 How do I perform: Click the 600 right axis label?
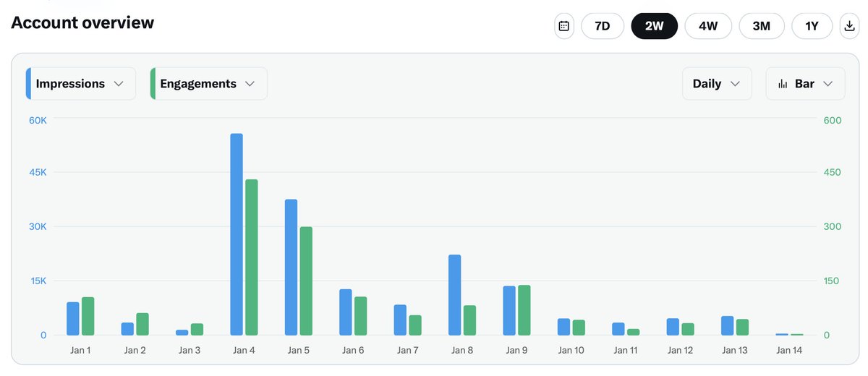pyautogui.click(x=833, y=120)
